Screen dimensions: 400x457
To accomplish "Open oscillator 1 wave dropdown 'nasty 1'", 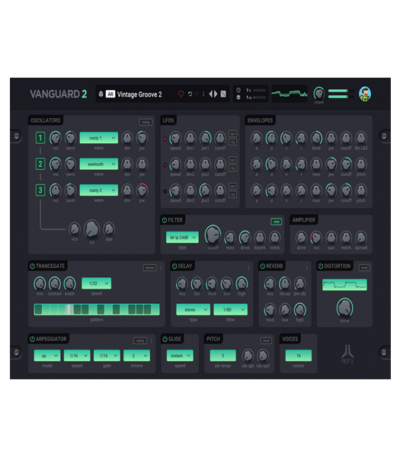I will pyautogui.click(x=99, y=138).
